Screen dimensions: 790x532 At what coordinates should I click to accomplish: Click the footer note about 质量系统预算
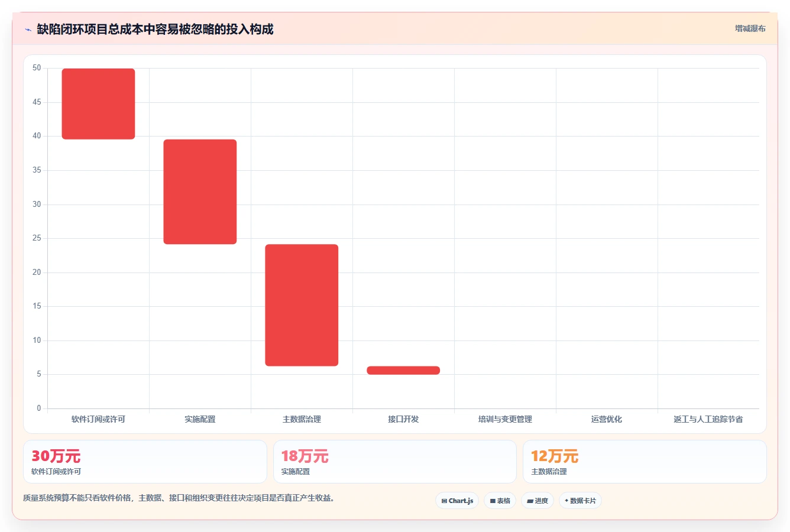coord(180,498)
